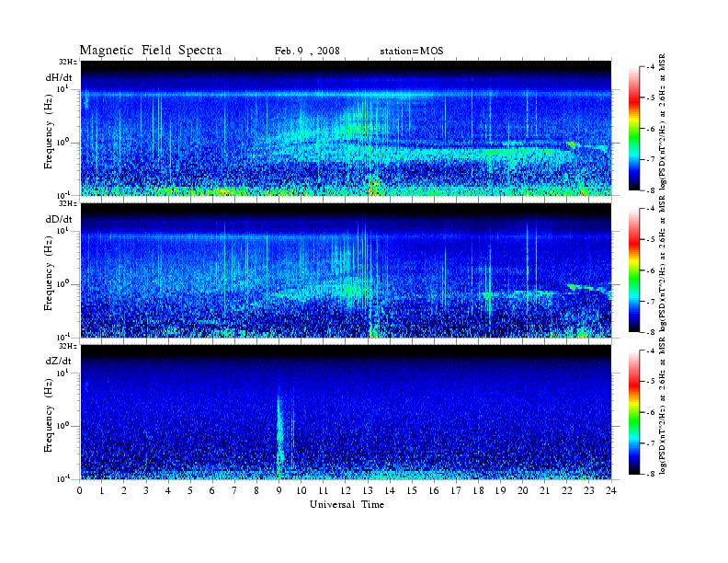Click the dH/dt spectrogram plot
This screenshot has height=563, width=728.
coord(346,128)
